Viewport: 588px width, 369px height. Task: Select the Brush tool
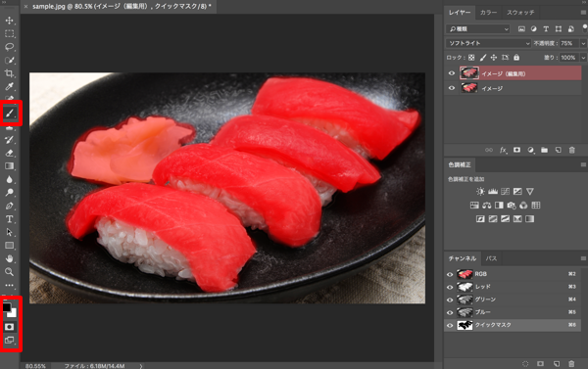[10, 113]
